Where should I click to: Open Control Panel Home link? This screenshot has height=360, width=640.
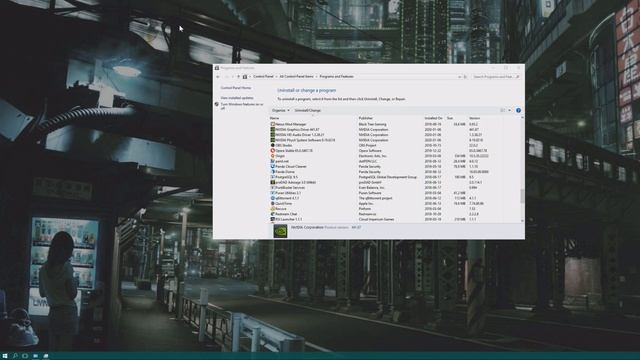click(236, 88)
